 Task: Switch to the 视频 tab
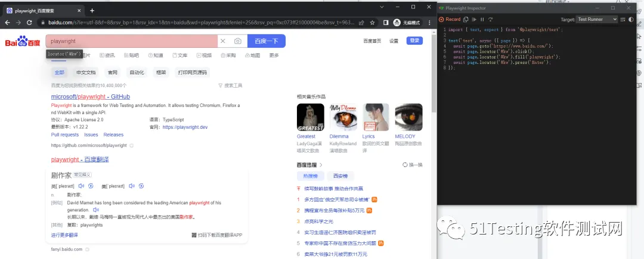(x=204, y=55)
